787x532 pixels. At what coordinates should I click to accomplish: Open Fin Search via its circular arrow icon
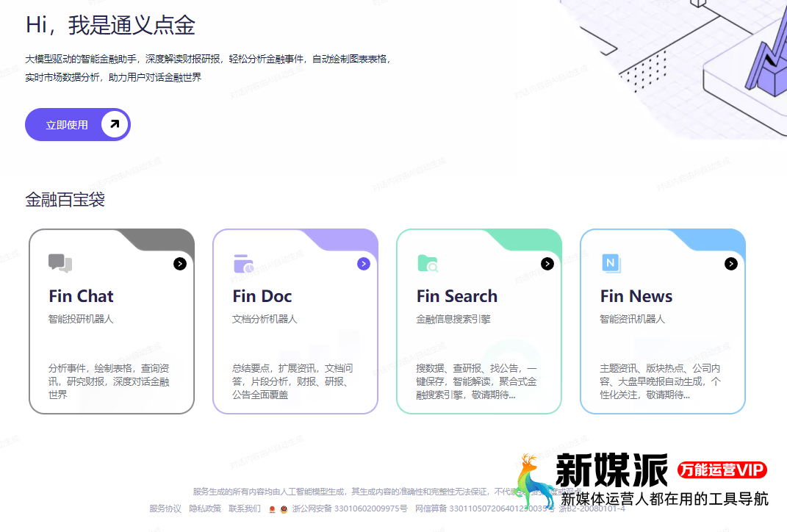[x=547, y=263]
